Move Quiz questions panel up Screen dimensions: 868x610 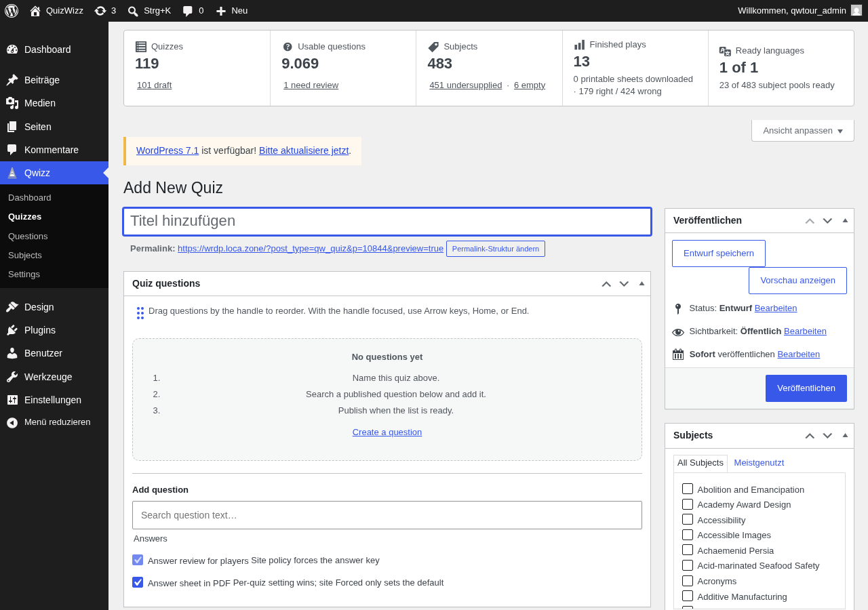(x=606, y=284)
